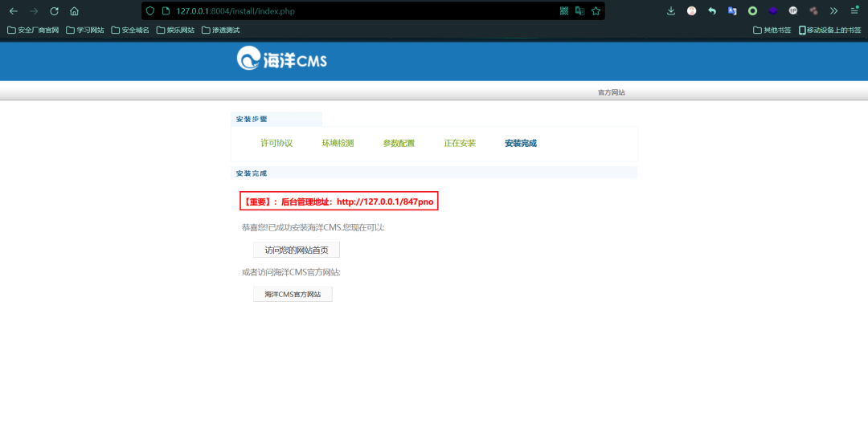
Task: Open the 渗透测试 bookmark folder
Action: pos(221,30)
